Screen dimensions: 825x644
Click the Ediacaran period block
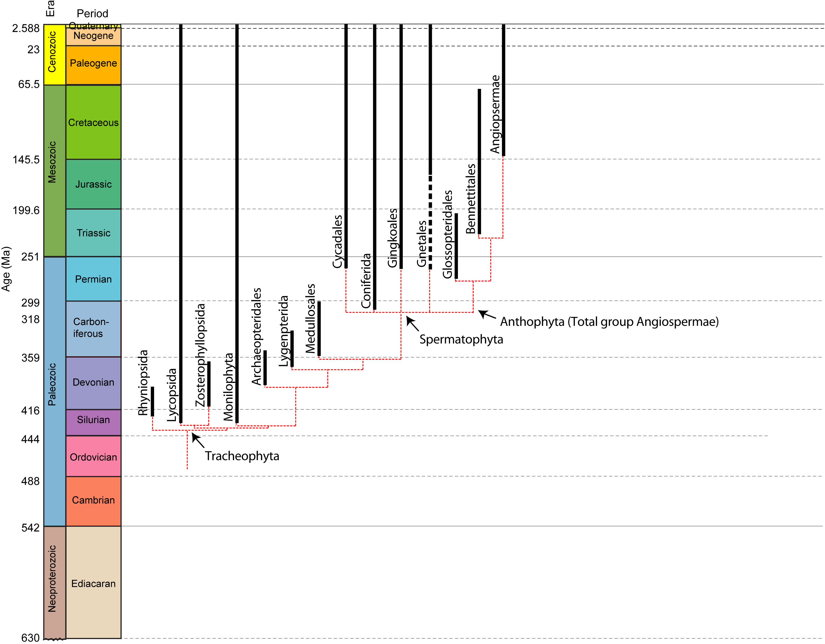[93, 583]
